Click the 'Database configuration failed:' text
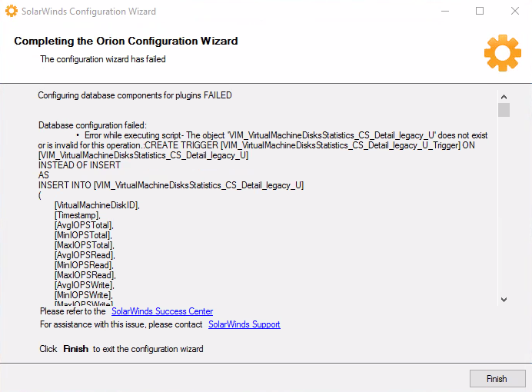Image resolution: width=532 pixels, height=392 pixels. pos(92,125)
